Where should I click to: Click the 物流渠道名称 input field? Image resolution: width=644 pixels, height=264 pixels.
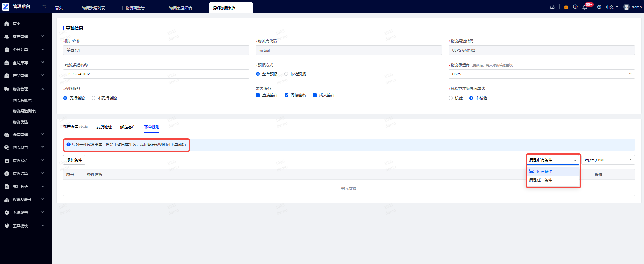pos(156,74)
